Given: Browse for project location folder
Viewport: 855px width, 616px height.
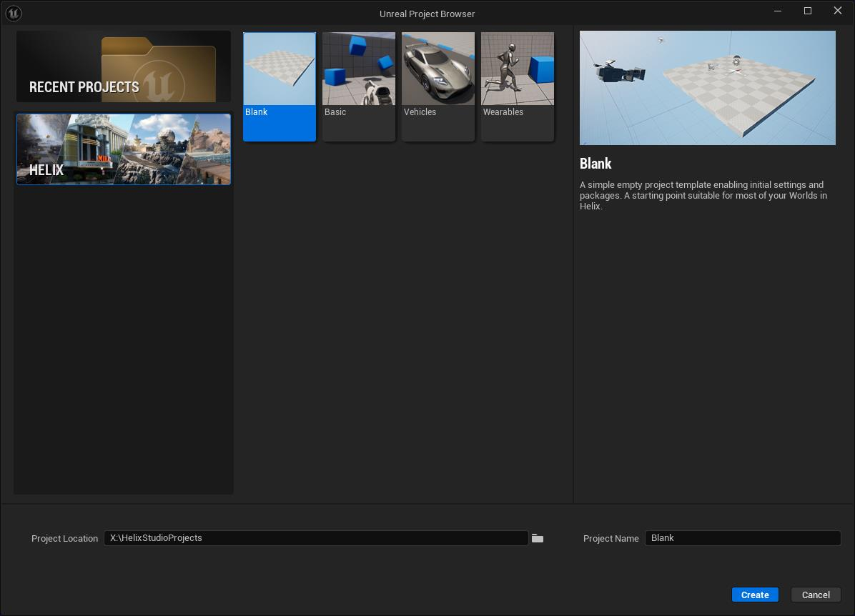Looking at the screenshot, I should (538, 538).
